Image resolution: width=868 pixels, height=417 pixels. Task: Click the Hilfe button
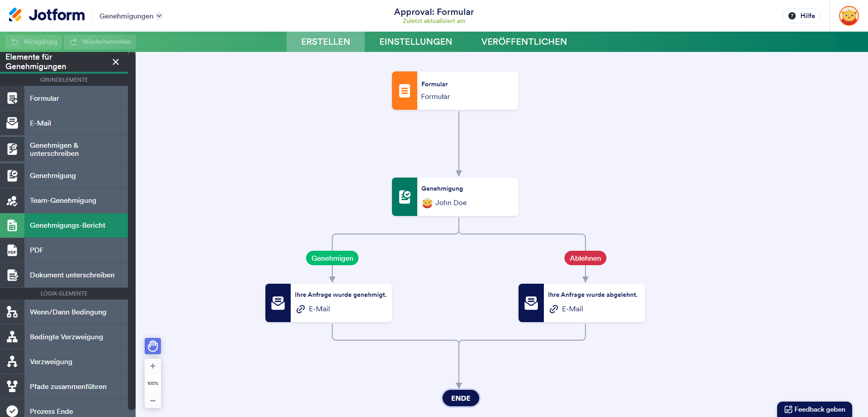tap(802, 16)
